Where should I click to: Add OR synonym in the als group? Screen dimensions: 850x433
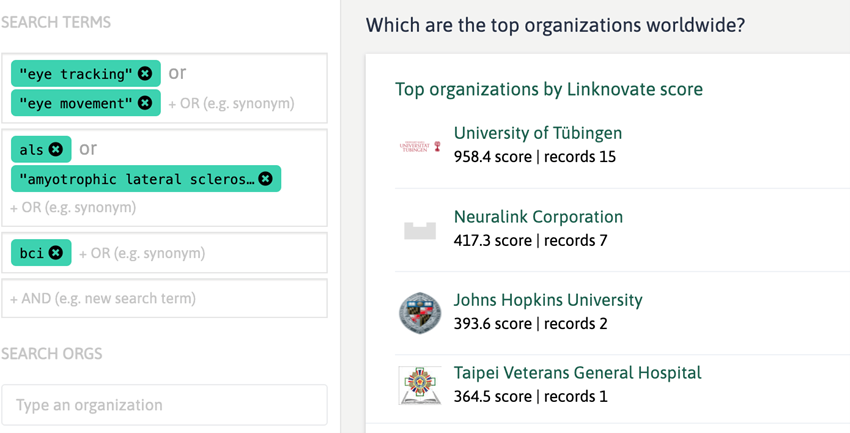pos(73,208)
